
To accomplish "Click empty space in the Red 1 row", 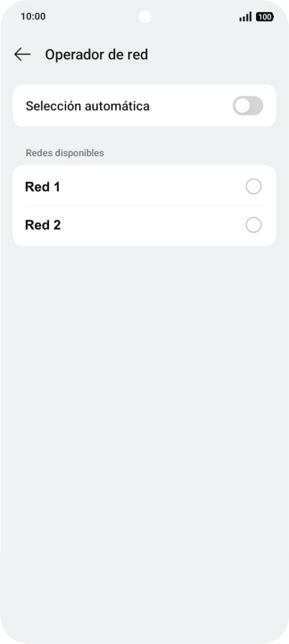I will (152, 186).
